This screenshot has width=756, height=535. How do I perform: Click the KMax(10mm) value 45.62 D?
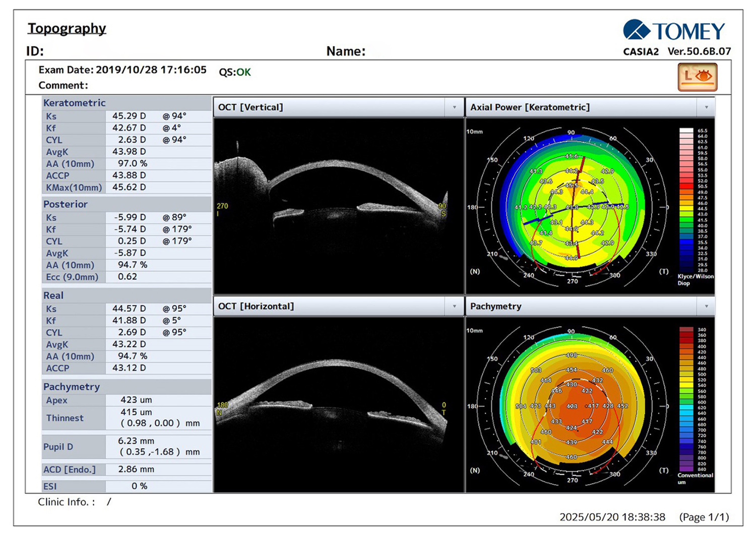[129, 187]
